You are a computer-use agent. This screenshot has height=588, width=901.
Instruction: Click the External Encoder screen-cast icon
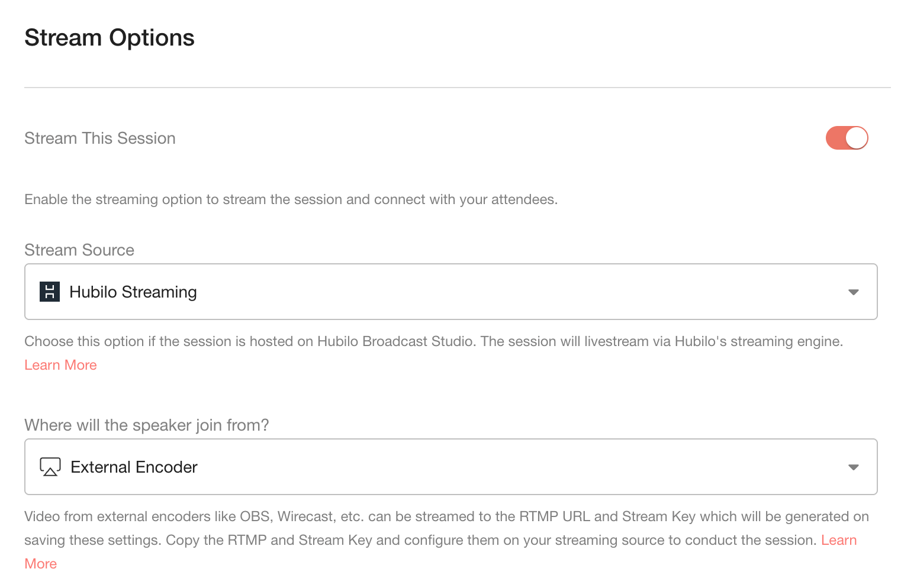click(x=50, y=467)
